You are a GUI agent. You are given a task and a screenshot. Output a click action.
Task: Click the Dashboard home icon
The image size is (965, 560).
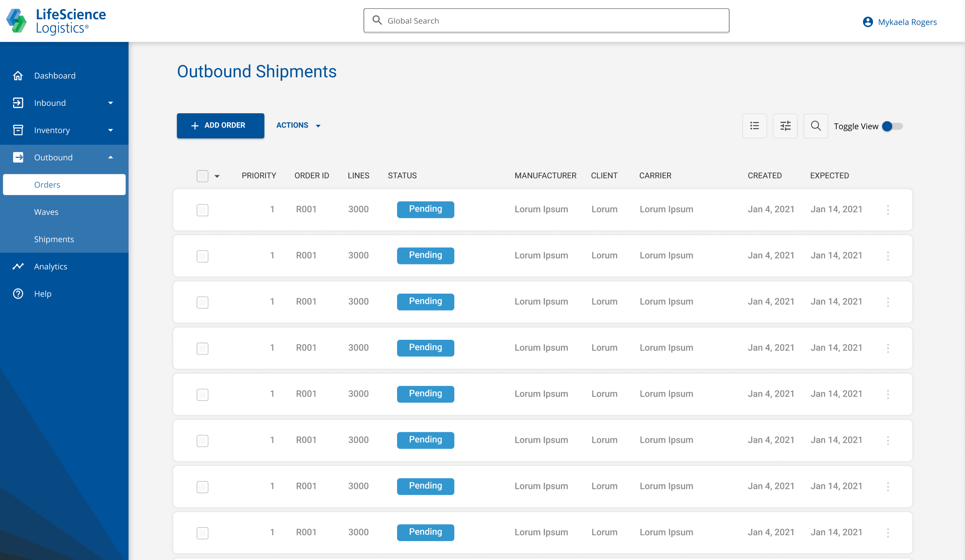pos(18,75)
